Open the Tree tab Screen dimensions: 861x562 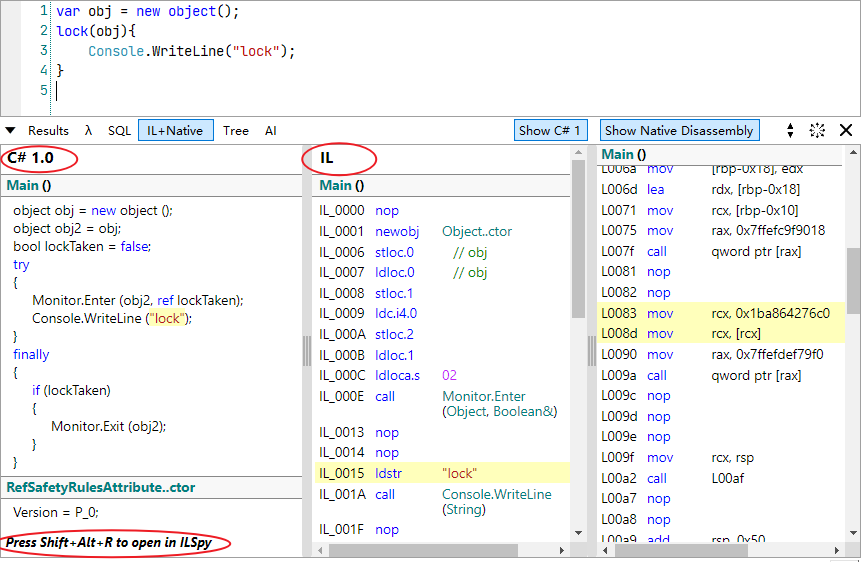click(x=236, y=131)
